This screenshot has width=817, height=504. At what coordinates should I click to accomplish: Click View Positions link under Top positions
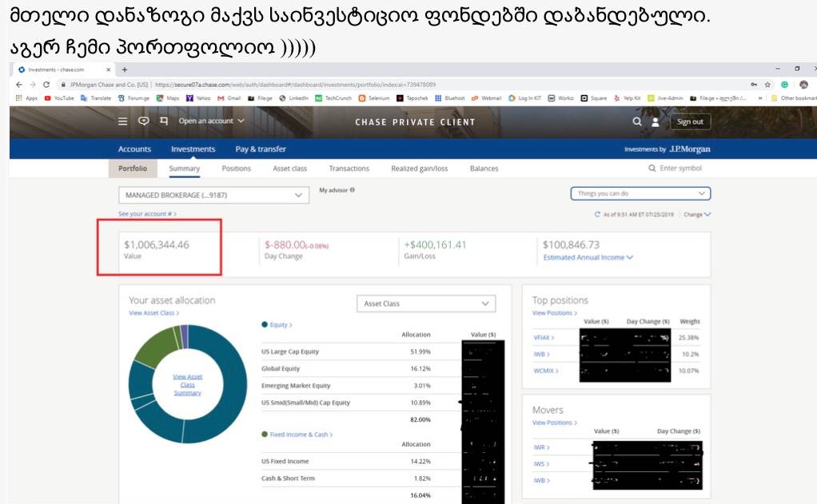coord(555,313)
